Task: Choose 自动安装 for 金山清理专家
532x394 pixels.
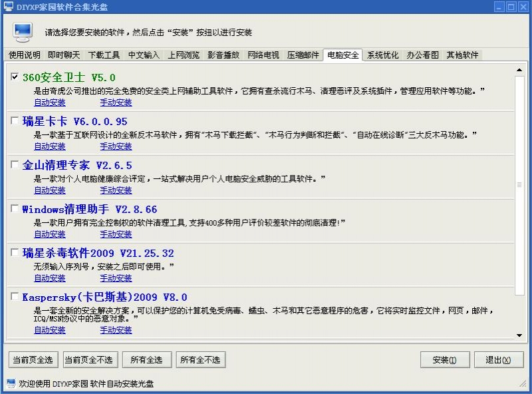Action: pos(50,190)
